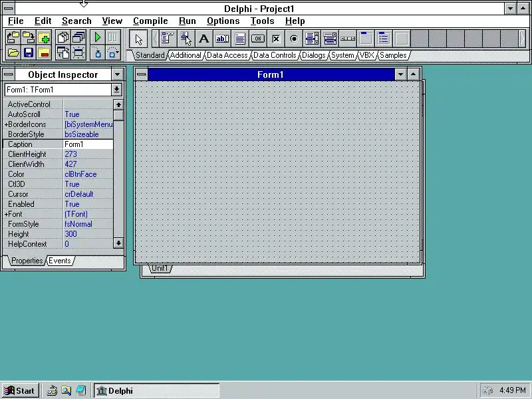Pick the RadioButton component from the palette
The image size is (532, 399).
(x=294, y=39)
